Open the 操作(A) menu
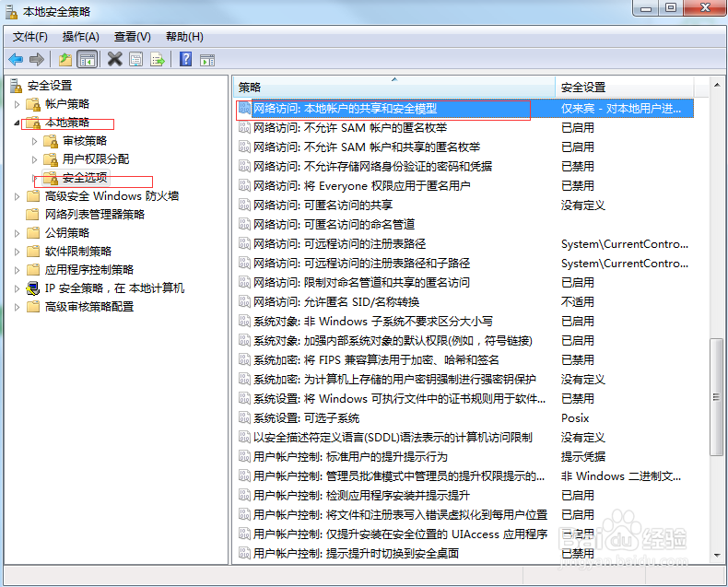The height and width of the screenshot is (587, 728). pos(81,37)
